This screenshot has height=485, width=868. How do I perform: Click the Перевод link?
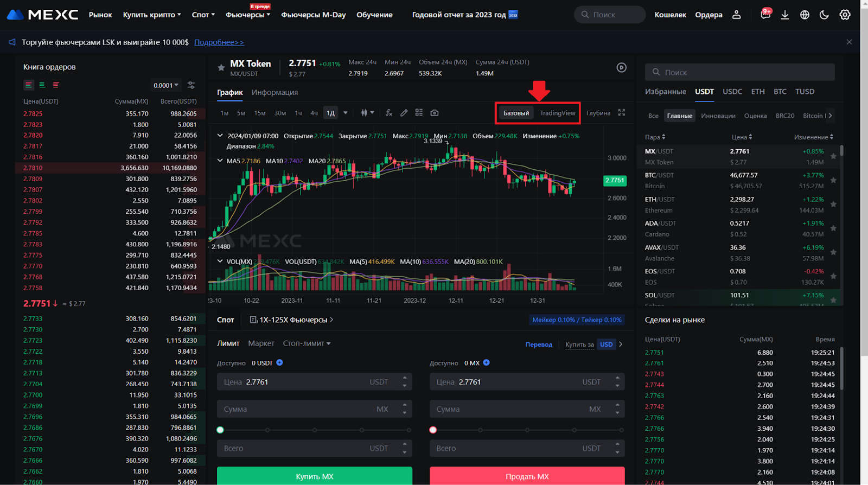[539, 344]
